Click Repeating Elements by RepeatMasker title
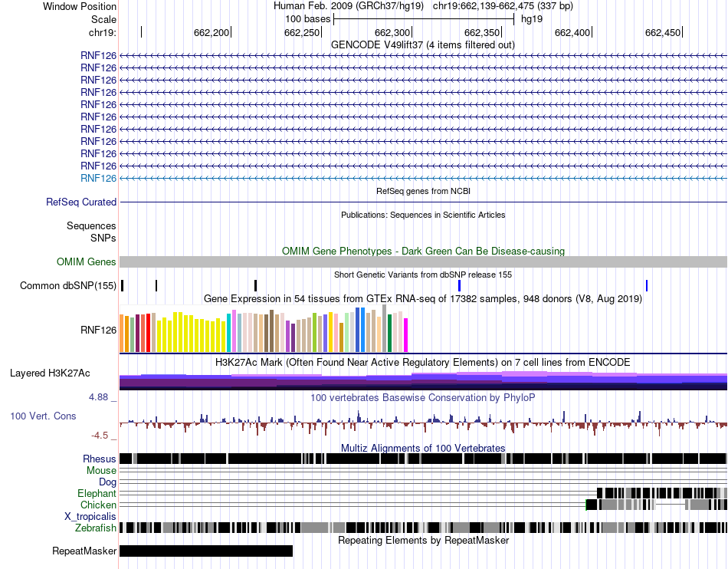The width and height of the screenshot is (728, 569). (x=424, y=540)
